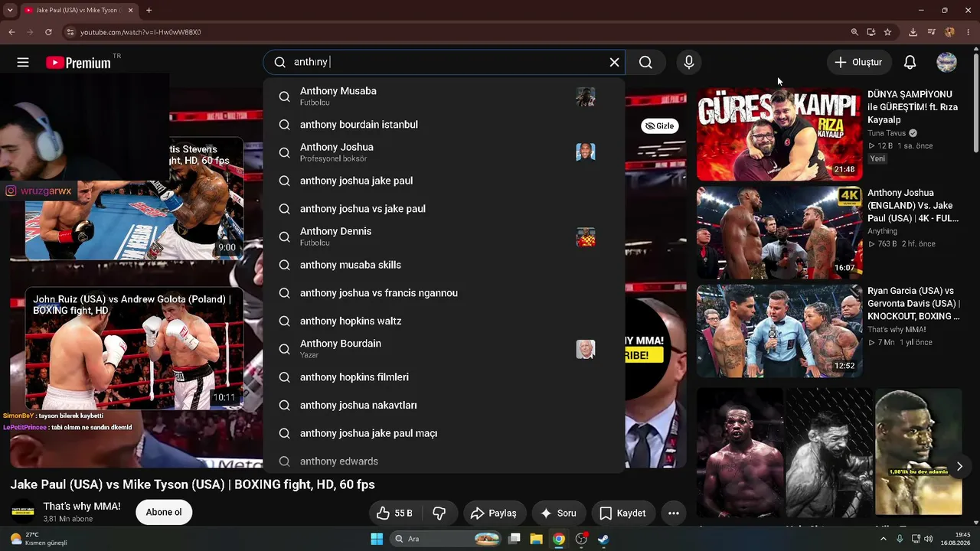Go back in browser history
The height and width of the screenshot is (551, 980).
click(x=11, y=32)
